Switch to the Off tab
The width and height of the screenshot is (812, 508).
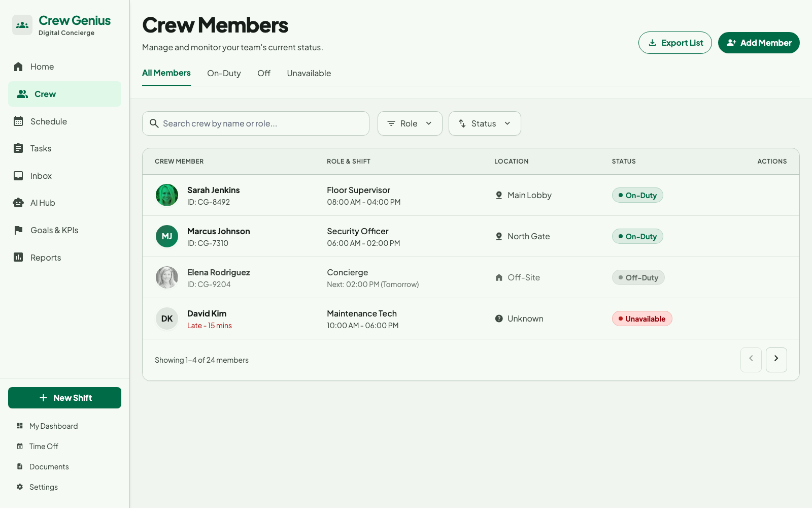point(264,73)
